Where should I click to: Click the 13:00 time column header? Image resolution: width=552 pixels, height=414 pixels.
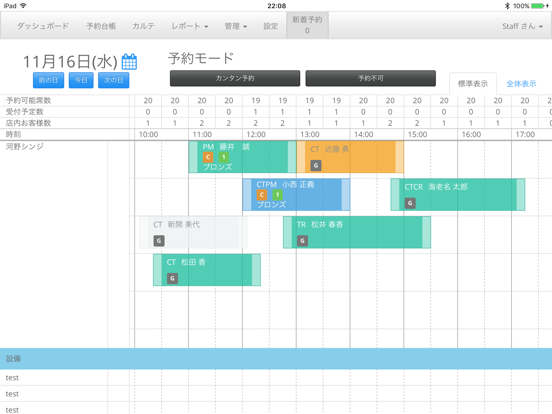click(x=310, y=134)
